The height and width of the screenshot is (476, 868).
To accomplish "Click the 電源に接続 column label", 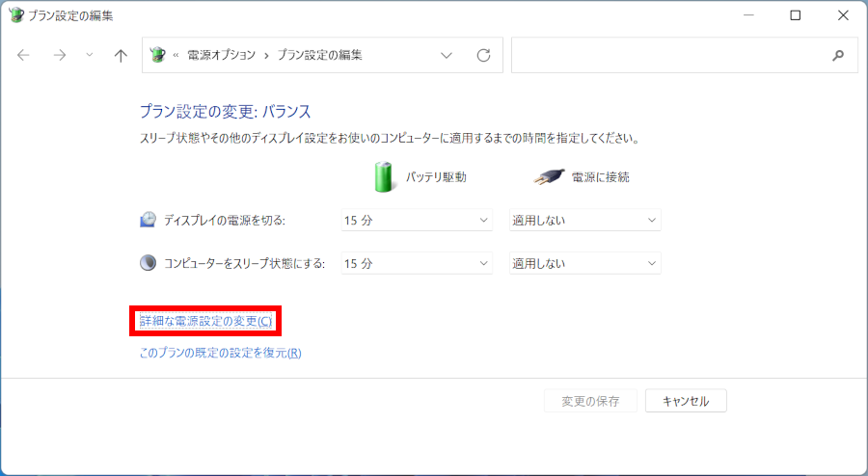I will 601,177.
